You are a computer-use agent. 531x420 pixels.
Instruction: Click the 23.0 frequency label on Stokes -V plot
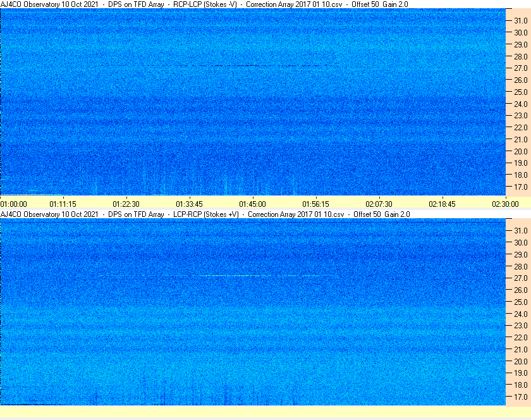[521, 116]
